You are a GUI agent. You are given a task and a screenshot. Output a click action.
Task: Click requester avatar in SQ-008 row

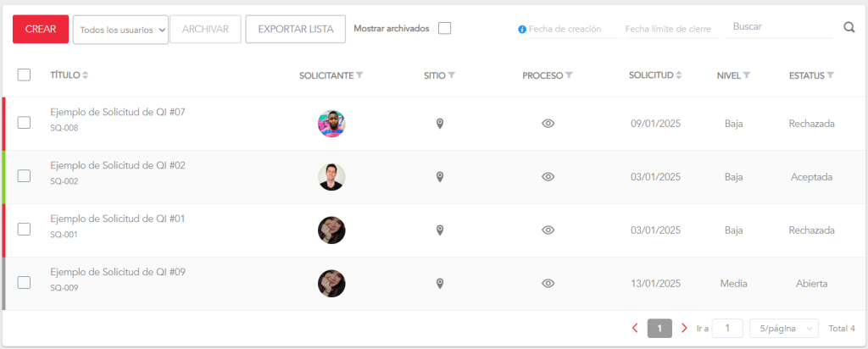point(331,124)
